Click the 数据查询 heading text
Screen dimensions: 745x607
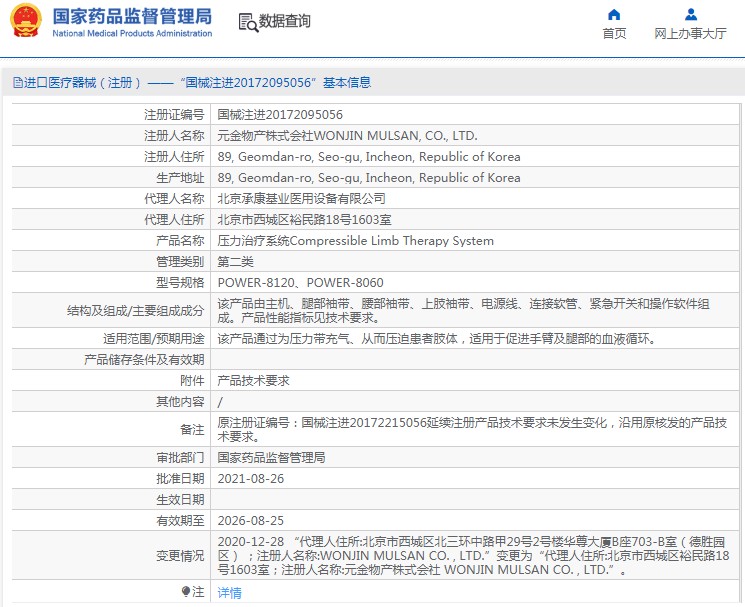point(285,21)
